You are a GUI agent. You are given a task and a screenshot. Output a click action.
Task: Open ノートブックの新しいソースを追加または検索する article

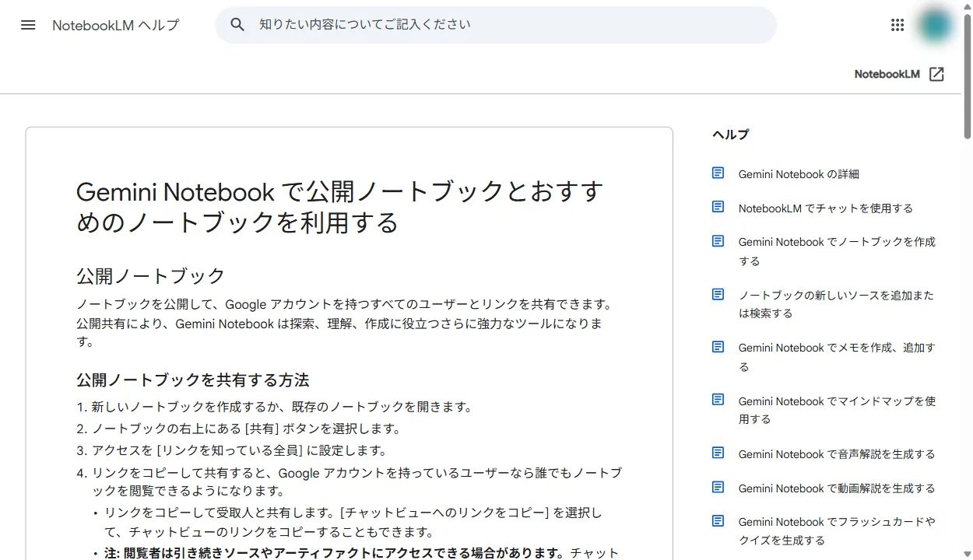836,304
